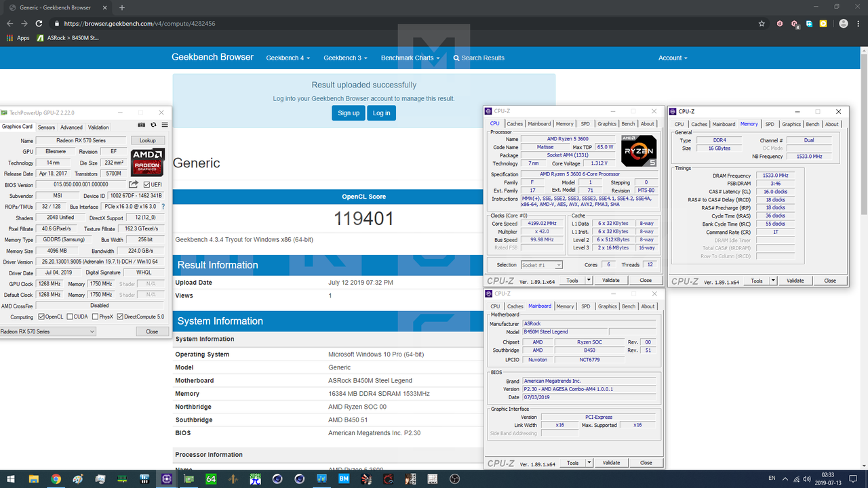868x488 pixels.
Task: Click Chrome icon on taskbar
Action: coord(56,479)
